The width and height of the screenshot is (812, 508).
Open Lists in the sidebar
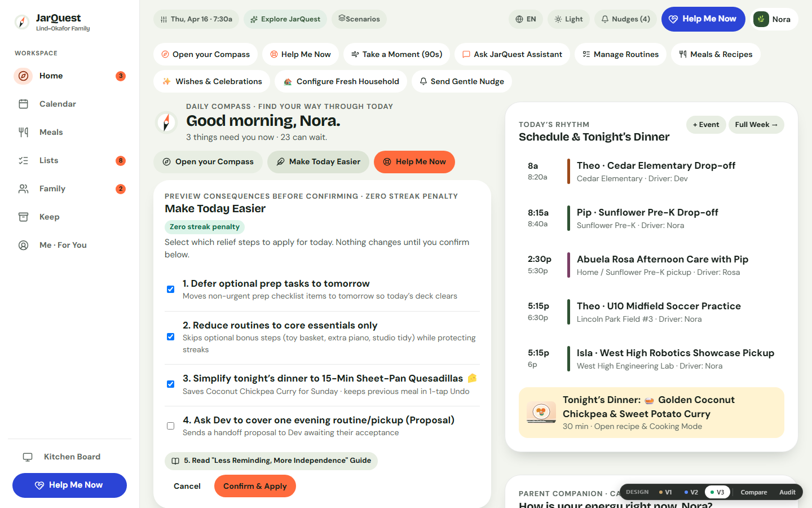coord(70,160)
